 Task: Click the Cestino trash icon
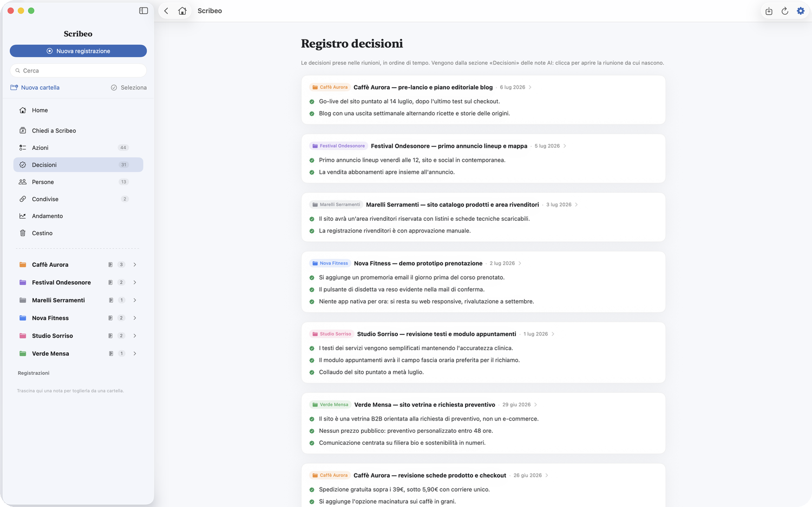tap(23, 233)
